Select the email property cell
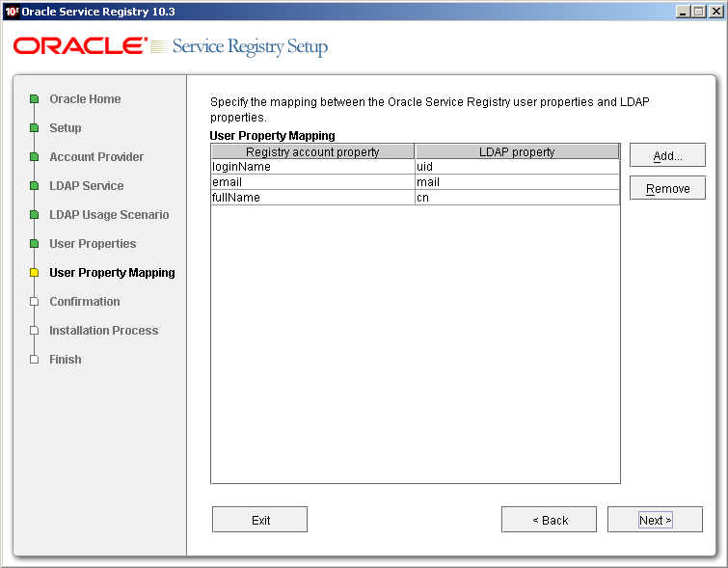 312,182
